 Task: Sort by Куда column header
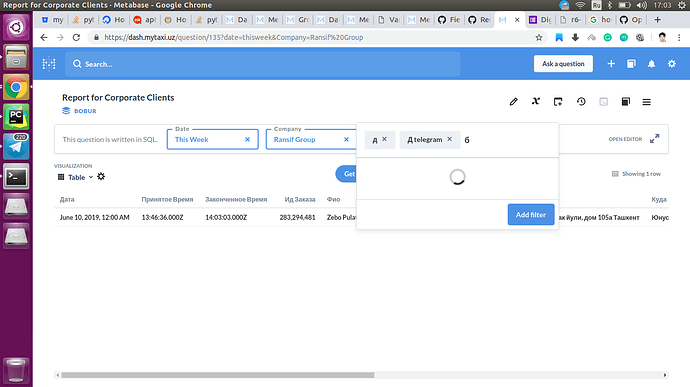(659, 199)
